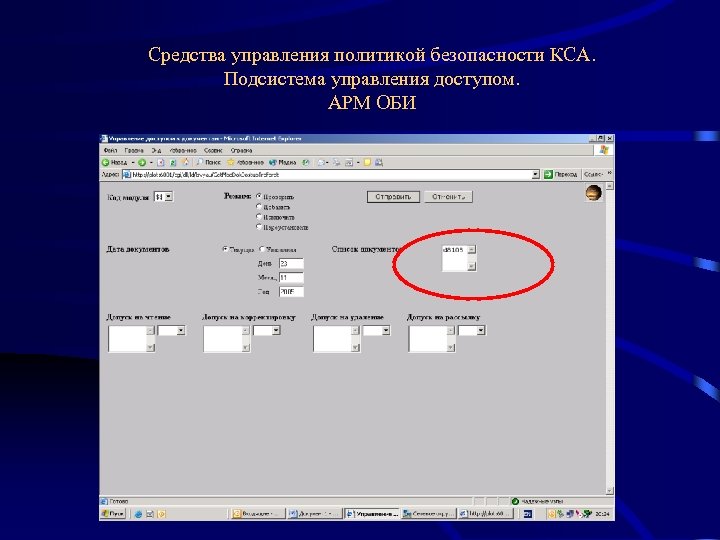Open the Favorites star toolbar icon
The width and height of the screenshot is (720, 540).
(231, 162)
